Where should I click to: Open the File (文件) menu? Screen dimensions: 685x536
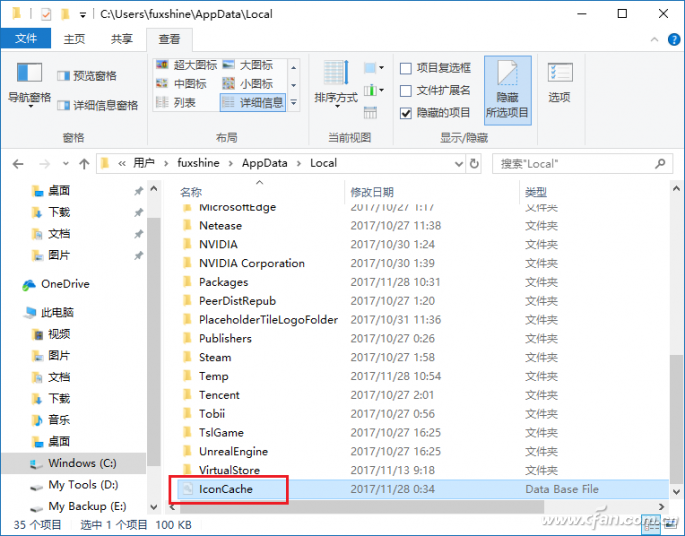click(x=26, y=38)
